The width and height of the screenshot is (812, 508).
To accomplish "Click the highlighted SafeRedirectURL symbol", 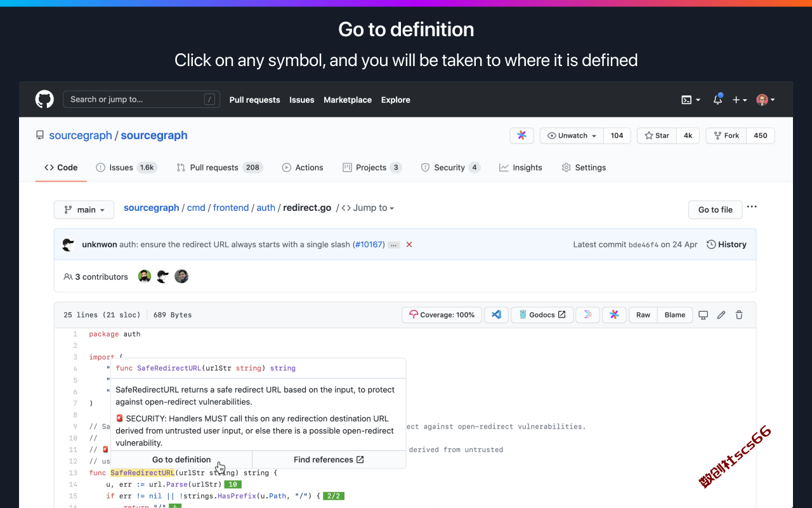I will 142,473.
